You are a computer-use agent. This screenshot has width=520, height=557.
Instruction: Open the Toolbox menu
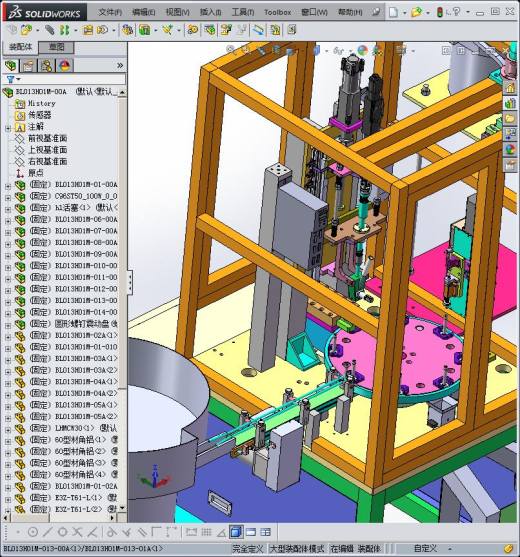tap(277, 12)
